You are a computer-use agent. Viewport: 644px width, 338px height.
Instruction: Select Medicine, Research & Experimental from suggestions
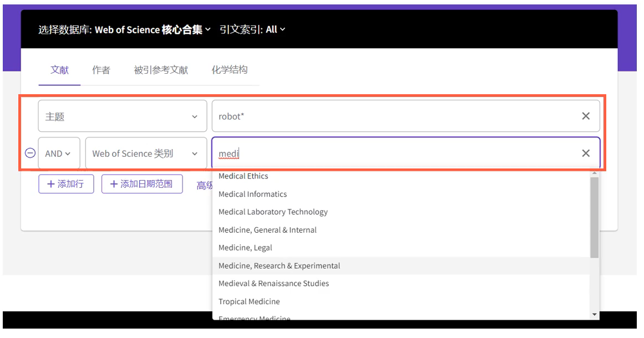[x=279, y=265]
